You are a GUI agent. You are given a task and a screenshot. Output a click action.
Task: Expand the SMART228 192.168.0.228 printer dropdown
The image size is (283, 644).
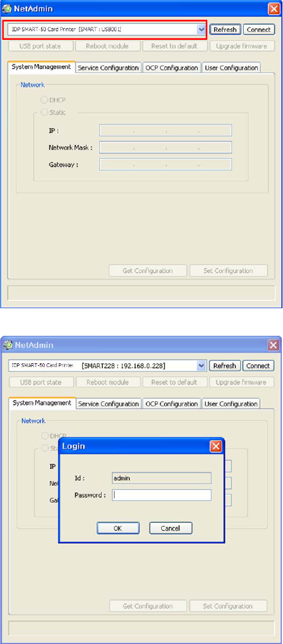[202, 366]
